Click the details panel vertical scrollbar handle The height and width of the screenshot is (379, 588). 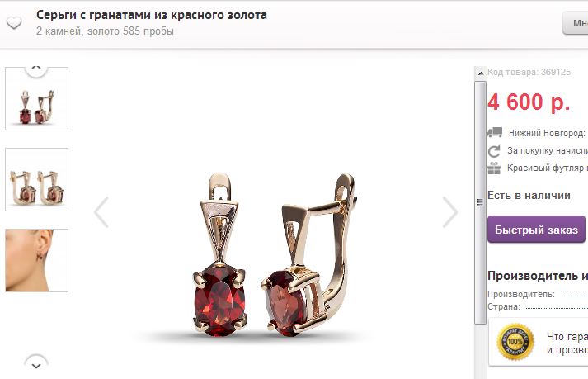click(x=480, y=202)
